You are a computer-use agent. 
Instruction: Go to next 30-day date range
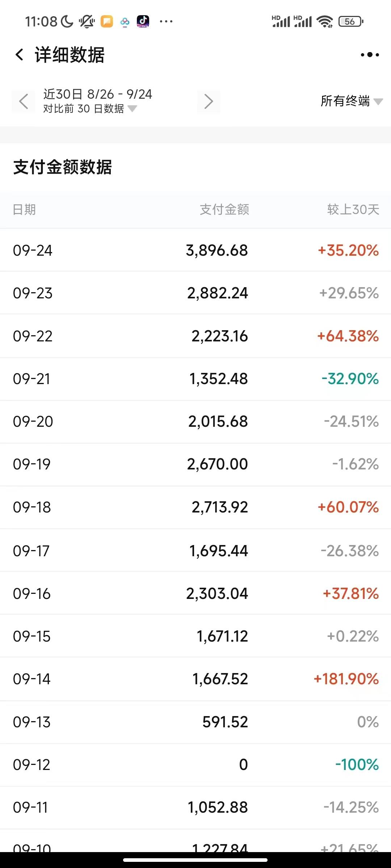point(209,101)
